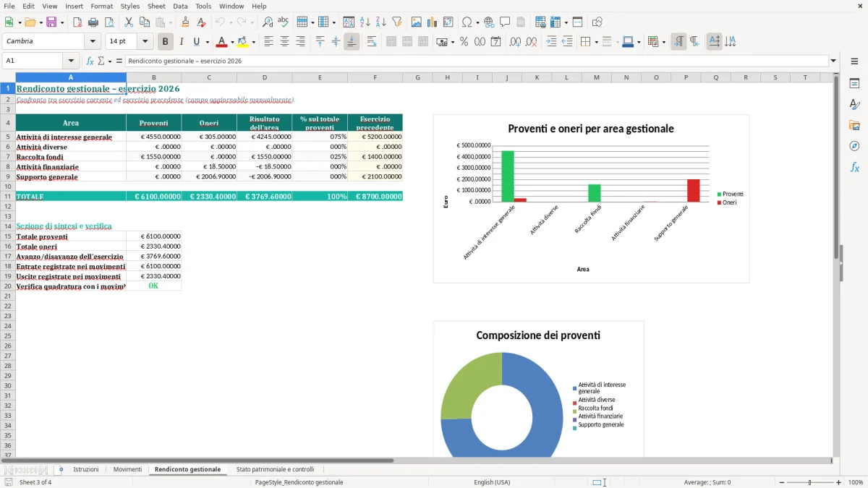Click in the formula input line
Image resolution: width=868 pixels, height=488 pixels.
click(x=476, y=61)
